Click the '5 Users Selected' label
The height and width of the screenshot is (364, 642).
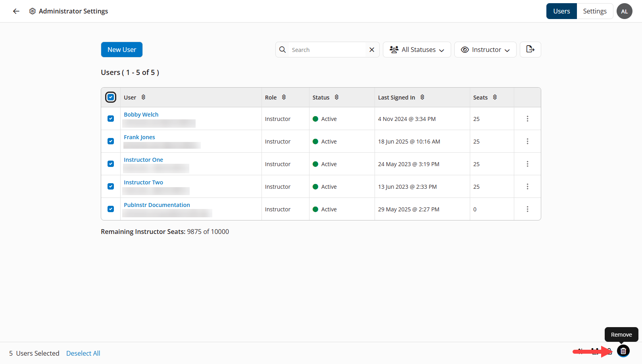click(34, 353)
